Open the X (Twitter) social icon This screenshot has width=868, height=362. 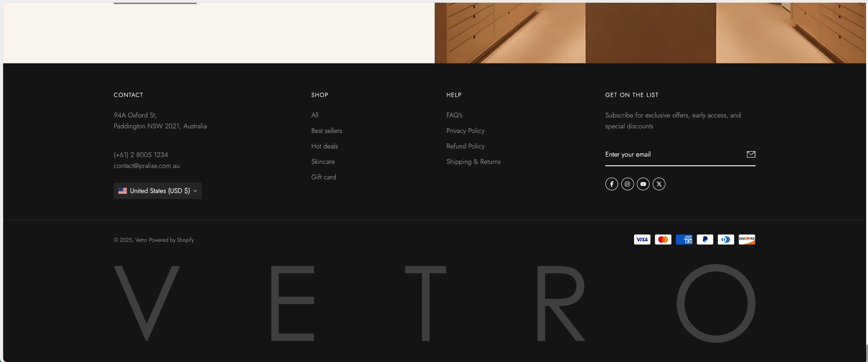(x=659, y=184)
